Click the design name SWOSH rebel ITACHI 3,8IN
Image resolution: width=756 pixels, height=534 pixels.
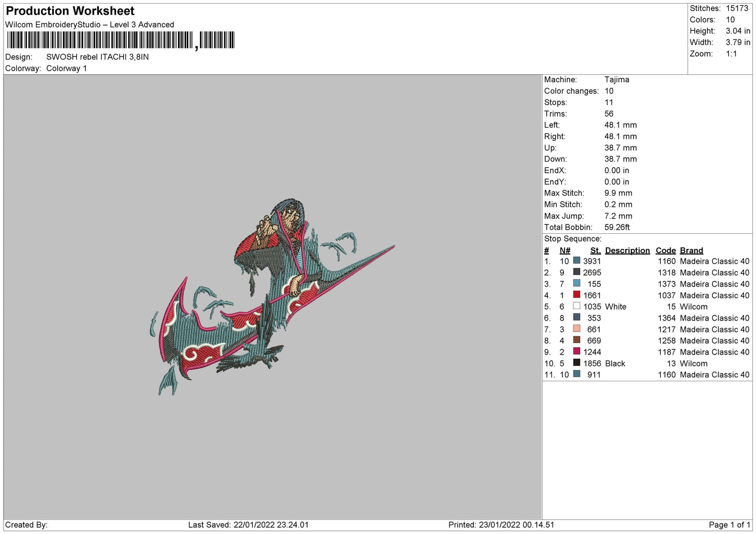pyautogui.click(x=97, y=57)
